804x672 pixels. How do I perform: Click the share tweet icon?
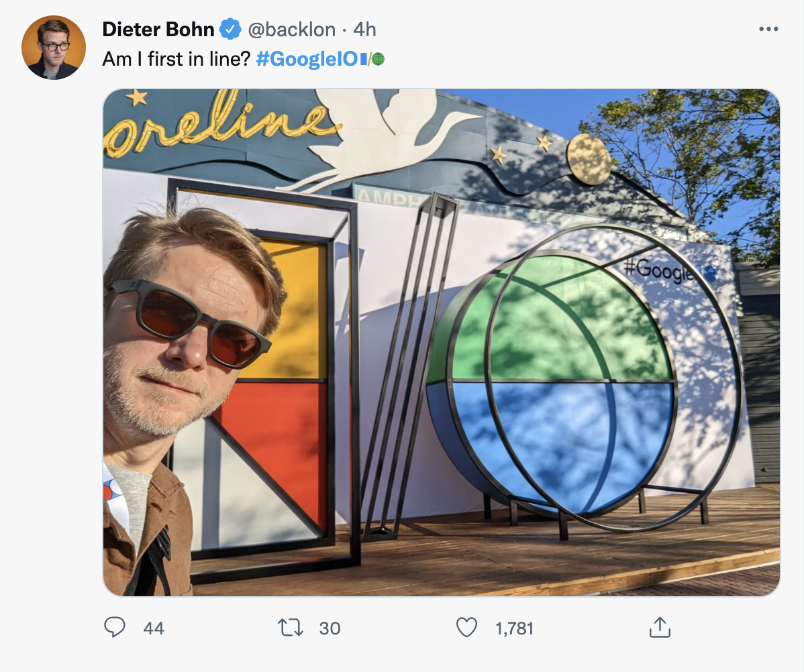click(x=659, y=628)
